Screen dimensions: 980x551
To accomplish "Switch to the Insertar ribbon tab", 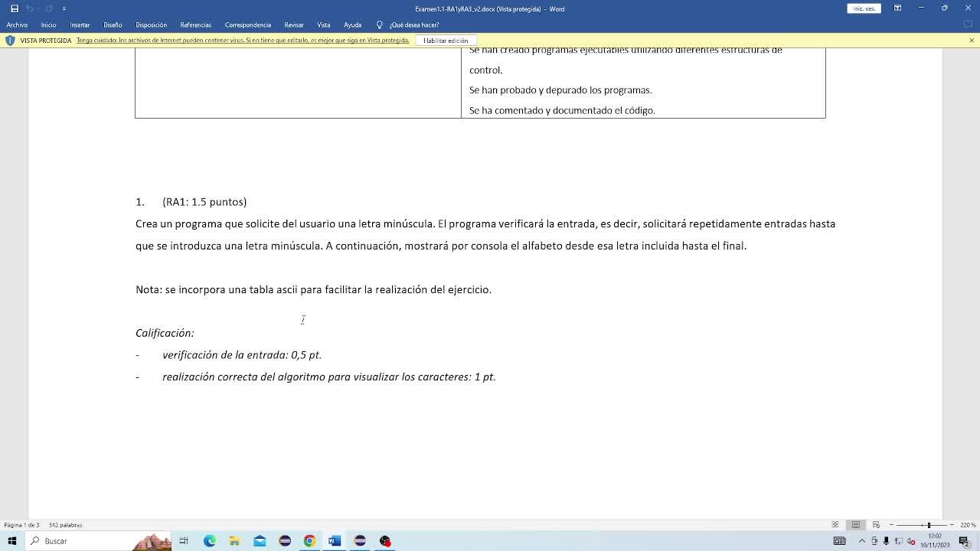I will (x=80, y=24).
